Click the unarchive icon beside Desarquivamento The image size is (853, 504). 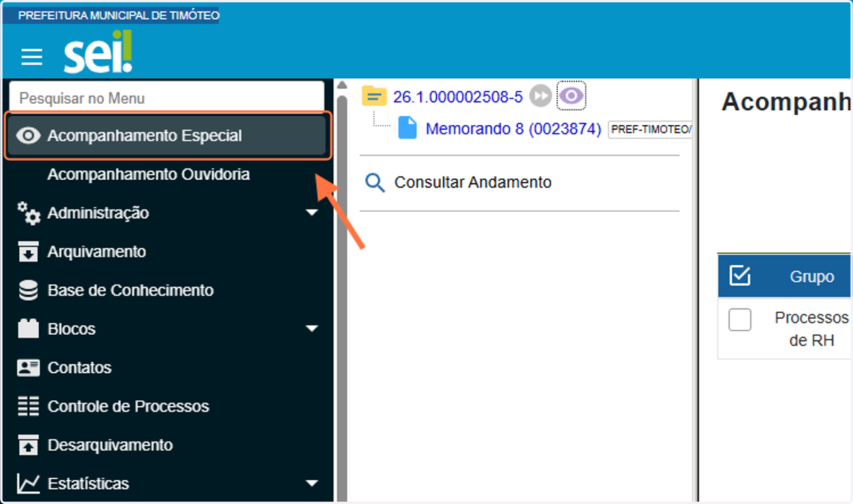[x=28, y=445]
